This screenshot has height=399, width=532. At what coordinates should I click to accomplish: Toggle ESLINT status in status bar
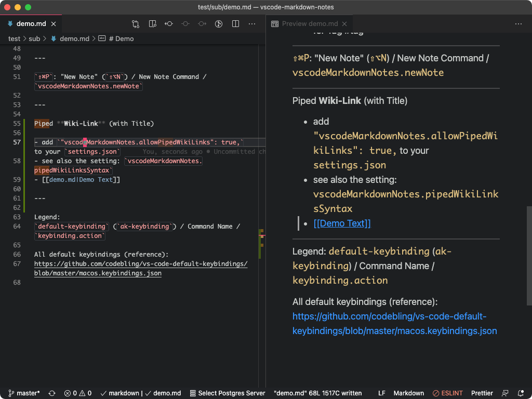(x=447, y=393)
